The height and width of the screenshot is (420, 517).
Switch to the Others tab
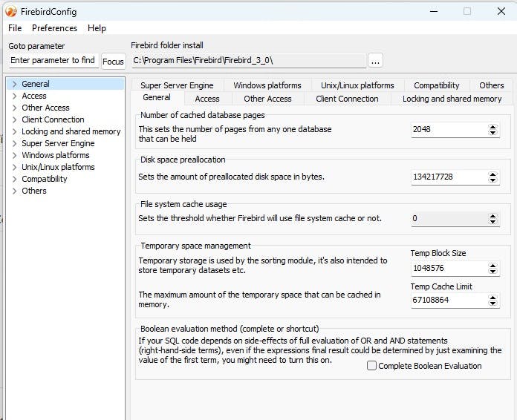coord(492,85)
